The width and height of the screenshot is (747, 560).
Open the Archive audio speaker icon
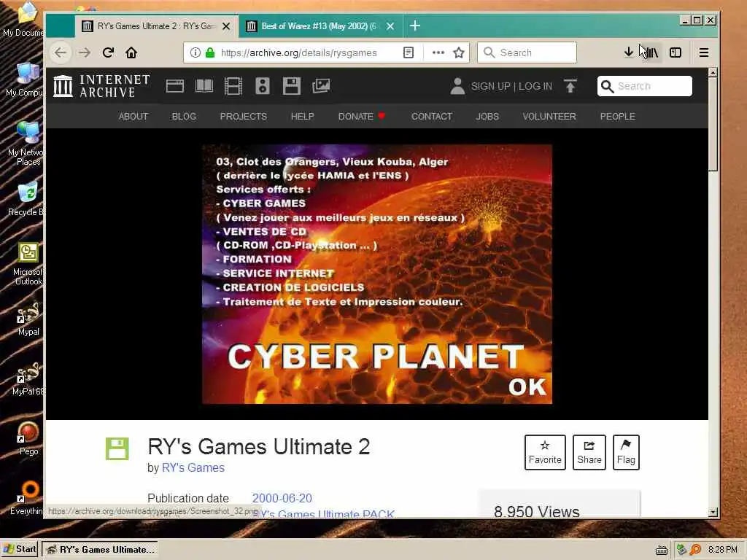263,86
